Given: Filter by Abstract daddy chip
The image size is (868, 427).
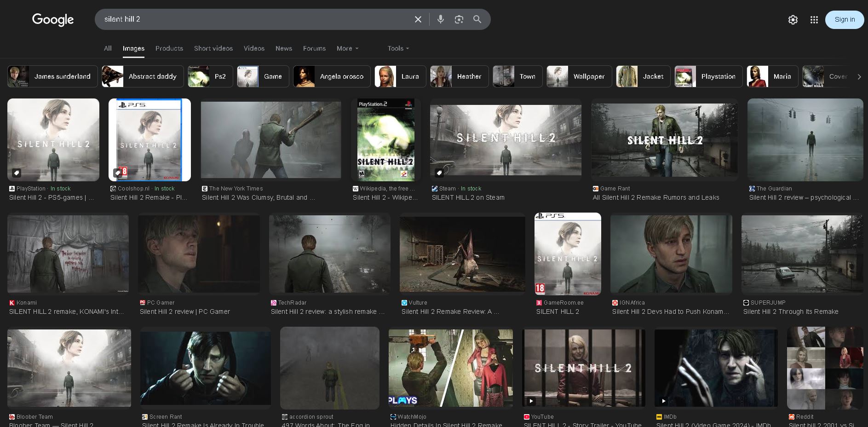Looking at the screenshot, I should click(143, 76).
